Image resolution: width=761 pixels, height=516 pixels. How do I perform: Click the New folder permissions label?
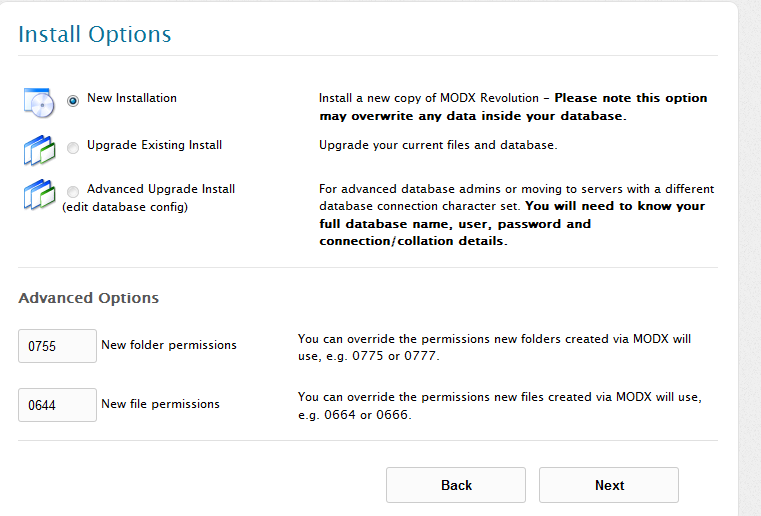(x=169, y=345)
